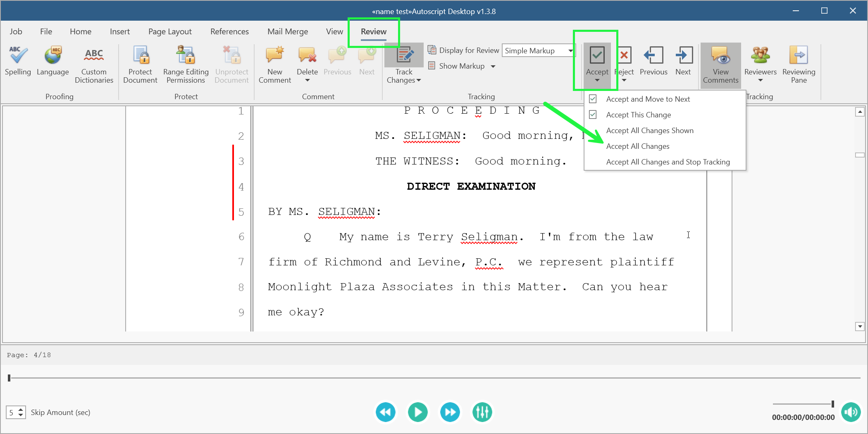
Task: Click the audio equalizer settings icon
Action: click(x=482, y=412)
